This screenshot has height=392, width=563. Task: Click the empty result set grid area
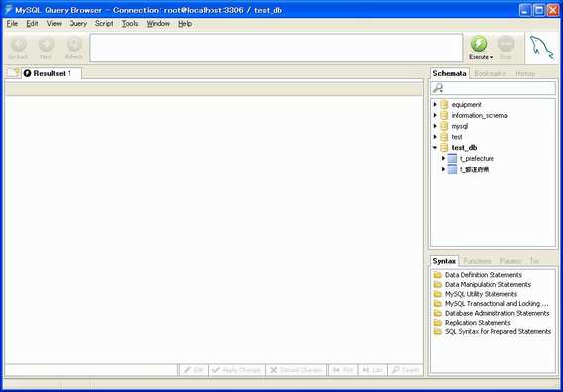coord(214,230)
